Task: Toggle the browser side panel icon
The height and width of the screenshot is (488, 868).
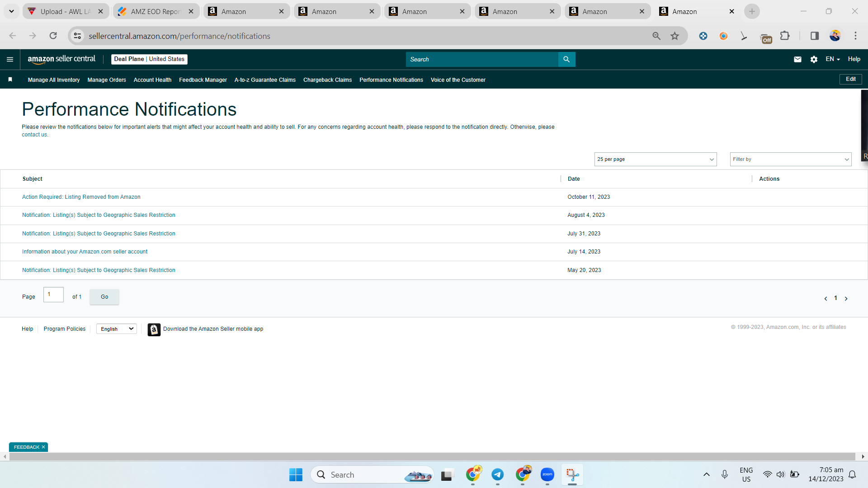Action: pyautogui.click(x=815, y=36)
